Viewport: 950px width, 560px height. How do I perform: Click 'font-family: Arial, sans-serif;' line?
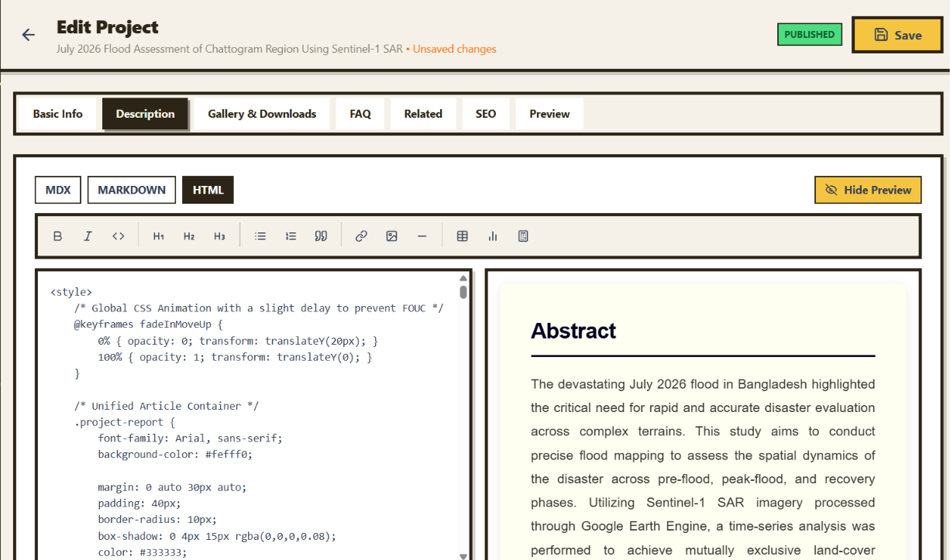pyautogui.click(x=190, y=438)
